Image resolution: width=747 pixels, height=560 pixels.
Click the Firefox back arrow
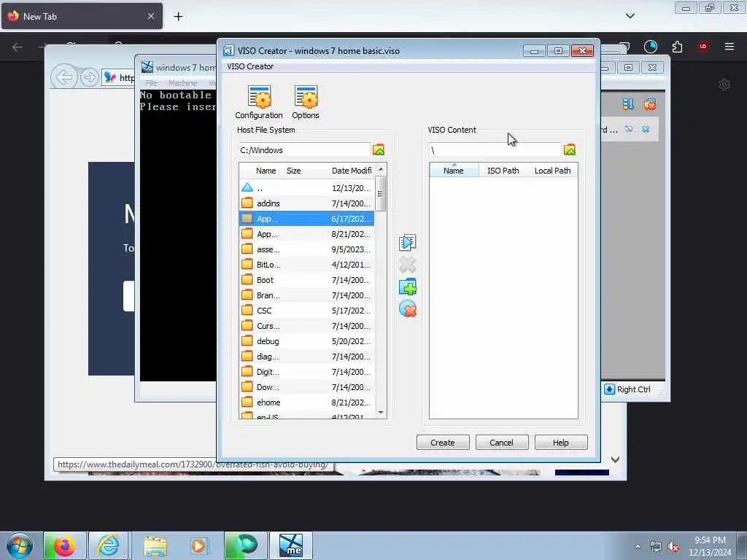tap(18, 47)
